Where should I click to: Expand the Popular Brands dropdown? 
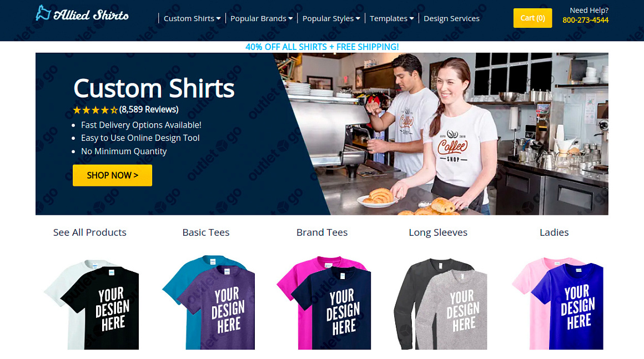pos(261,18)
